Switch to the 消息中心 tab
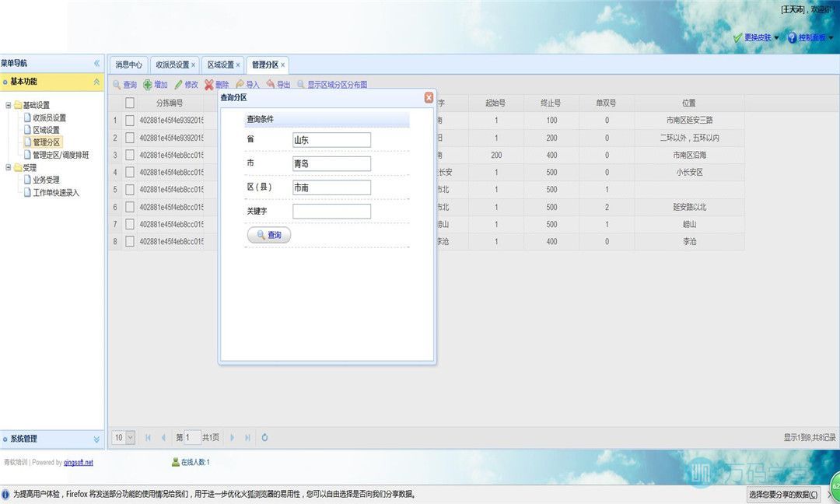The image size is (840, 504). click(x=128, y=65)
